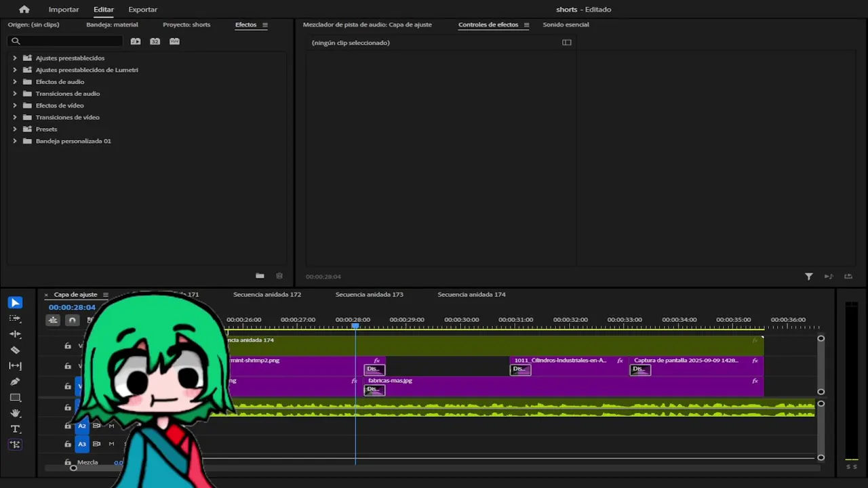Go to the Home screen icon
The width and height of the screenshot is (868, 488).
coord(24,9)
